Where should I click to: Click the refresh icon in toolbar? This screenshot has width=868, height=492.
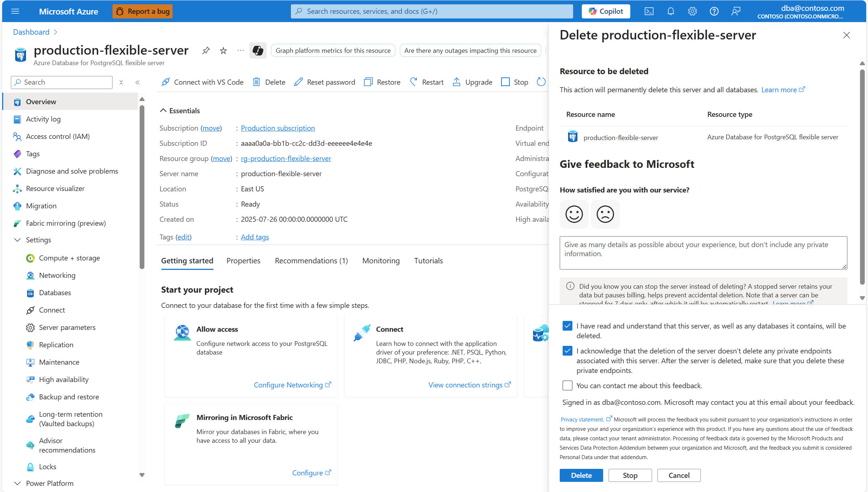click(x=541, y=82)
